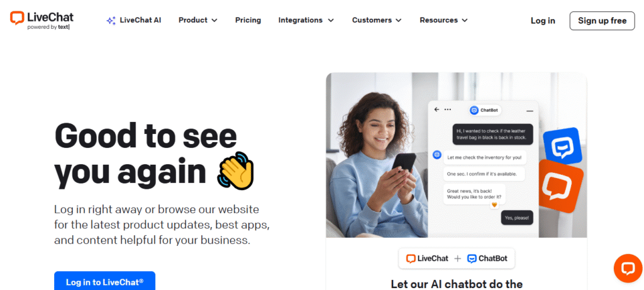Click the Log in link

[x=543, y=21]
